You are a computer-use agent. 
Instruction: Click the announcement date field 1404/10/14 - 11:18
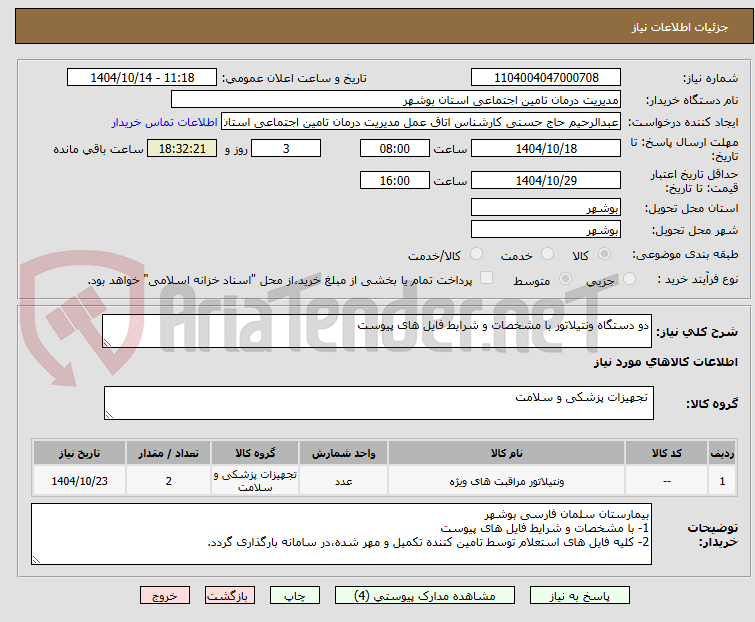click(142, 78)
